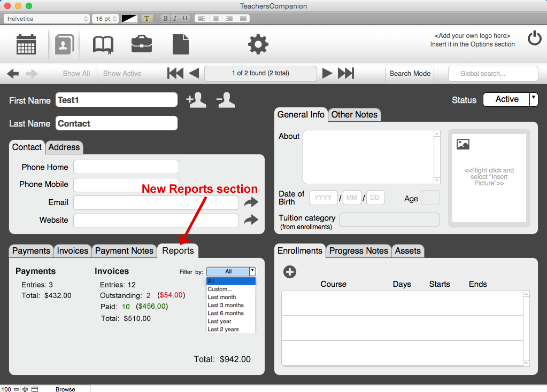
Task: Open the briefcase section icon
Action: 142,44
